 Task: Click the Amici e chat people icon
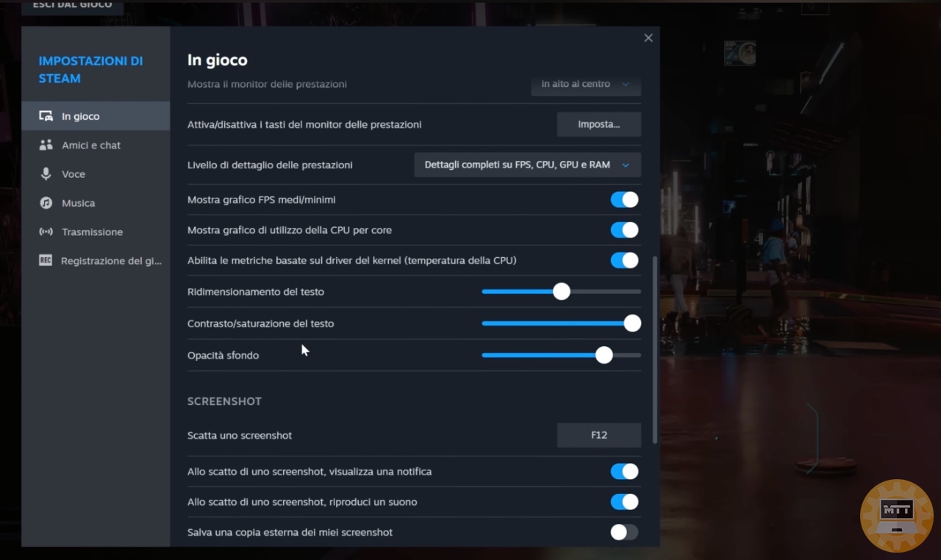click(46, 146)
